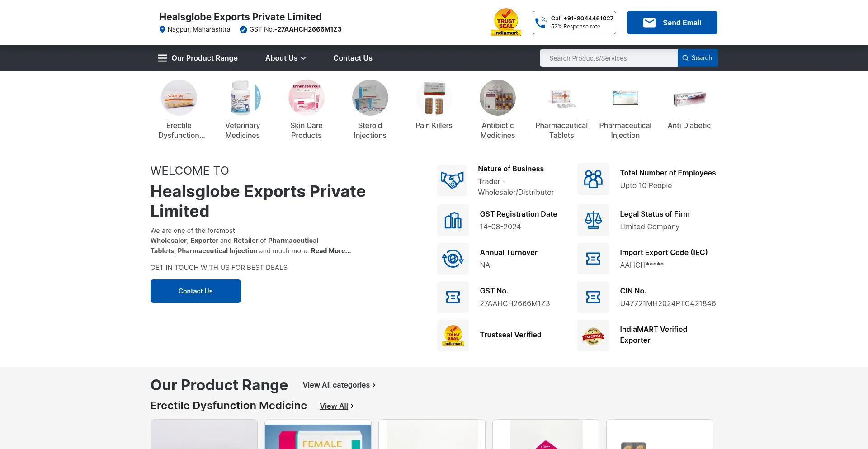Screen dimensions: 868x449
Task: Open the hamburger menu for Our Product Range
Action: point(162,58)
